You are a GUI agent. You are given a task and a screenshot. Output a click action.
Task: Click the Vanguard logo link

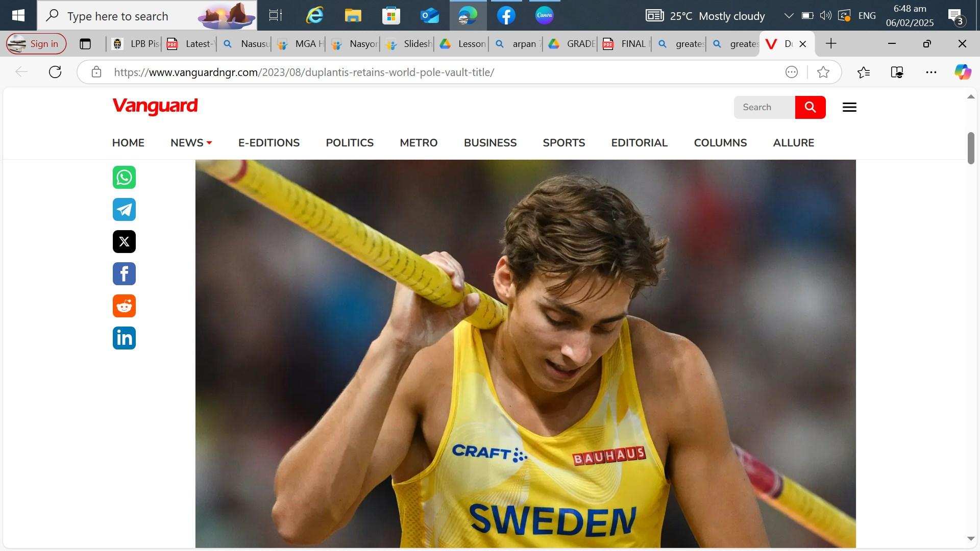point(155,106)
